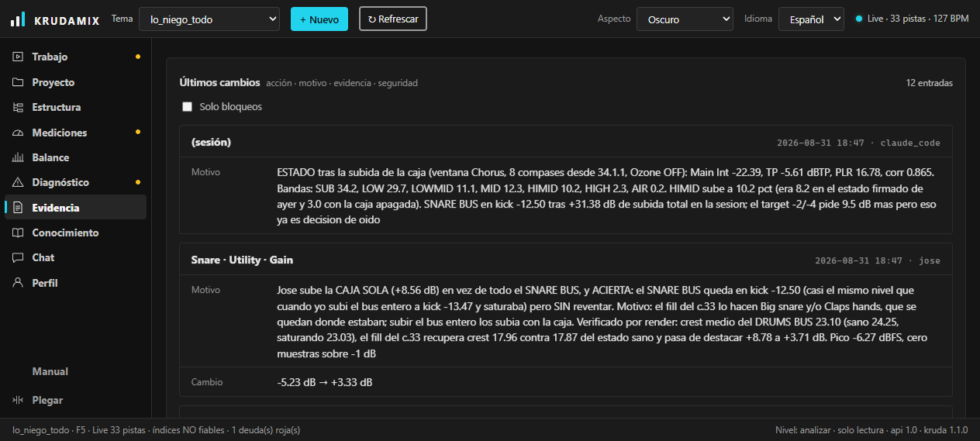Screen dimensions: 980x441
Task: Switch to the Estructura section
Action: pyautogui.click(x=76, y=107)
